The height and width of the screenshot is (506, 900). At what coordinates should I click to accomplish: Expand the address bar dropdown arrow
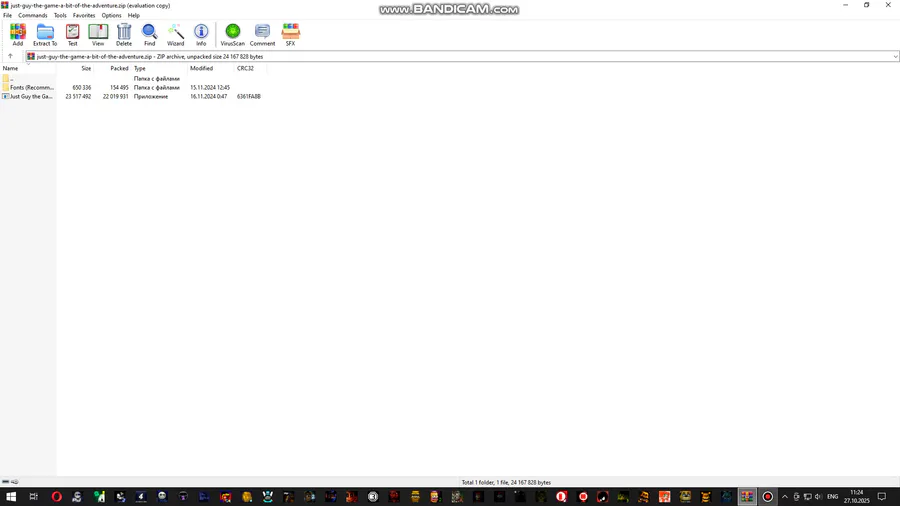895,56
